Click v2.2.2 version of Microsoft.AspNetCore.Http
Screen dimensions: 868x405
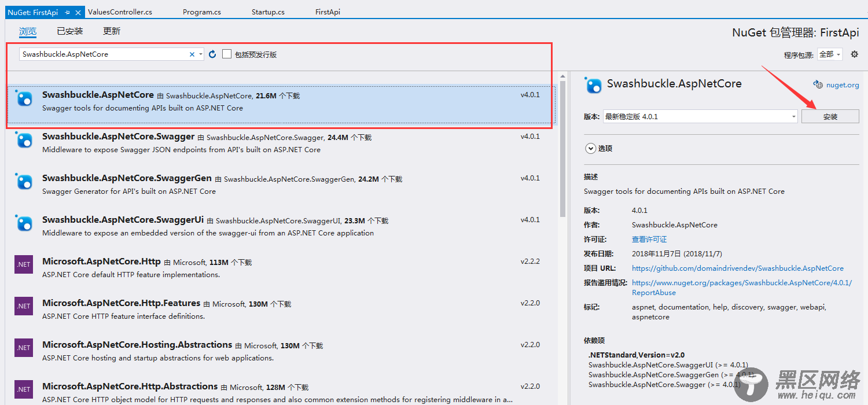coord(530,262)
